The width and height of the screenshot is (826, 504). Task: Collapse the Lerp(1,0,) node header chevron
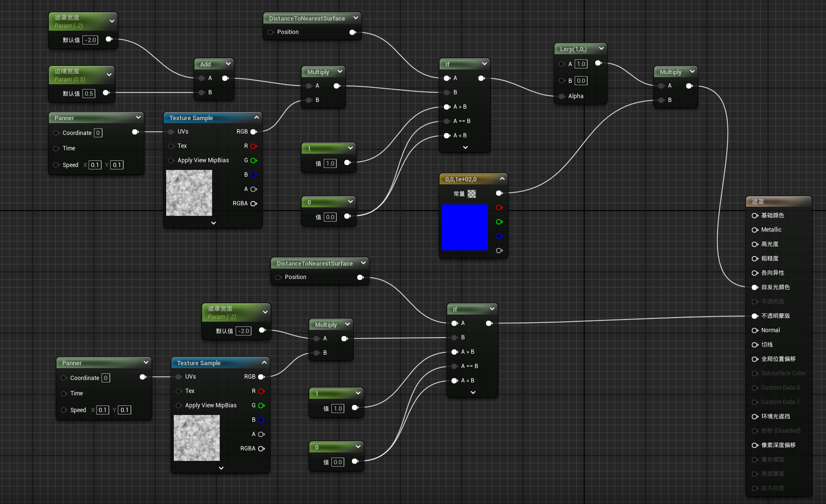(x=601, y=49)
